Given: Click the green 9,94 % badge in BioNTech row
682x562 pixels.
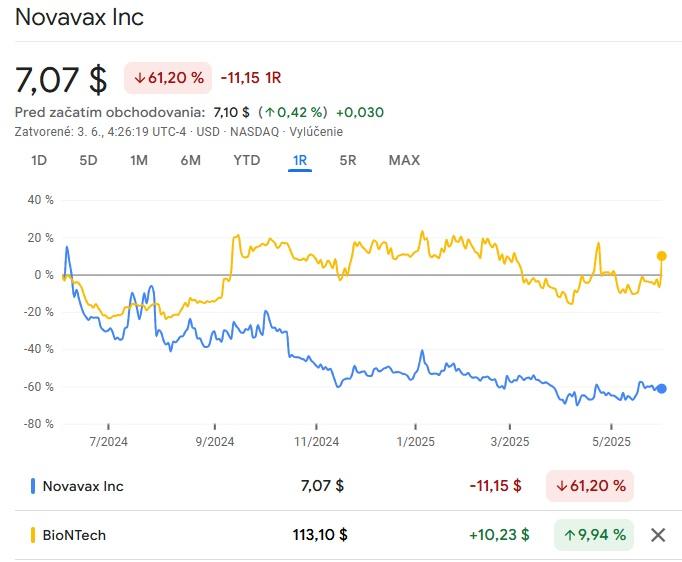Looking at the screenshot, I should click(594, 535).
